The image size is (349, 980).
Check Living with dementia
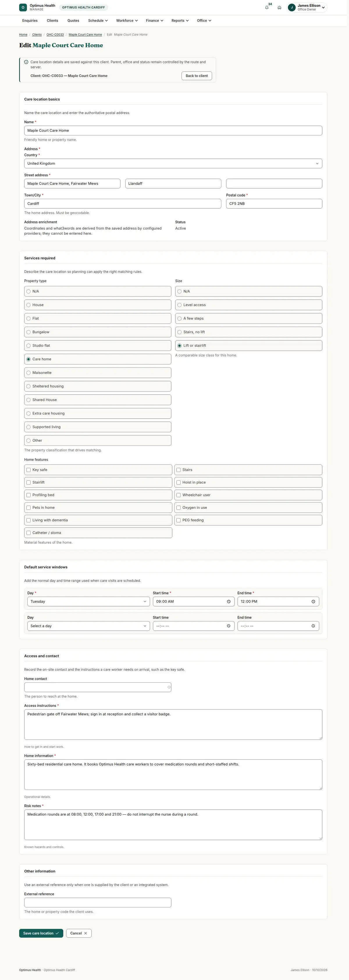pos(29,520)
